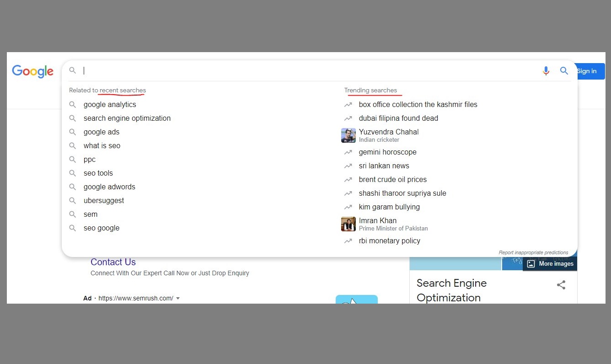Click 'Search Engine Optimization' panel title
Screen dimensions: 611x364
point(451,290)
